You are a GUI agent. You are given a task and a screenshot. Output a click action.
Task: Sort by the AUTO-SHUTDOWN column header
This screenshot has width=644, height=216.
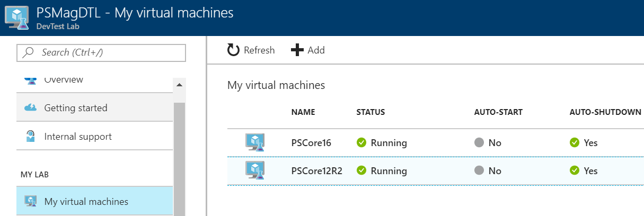click(x=605, y=112)
